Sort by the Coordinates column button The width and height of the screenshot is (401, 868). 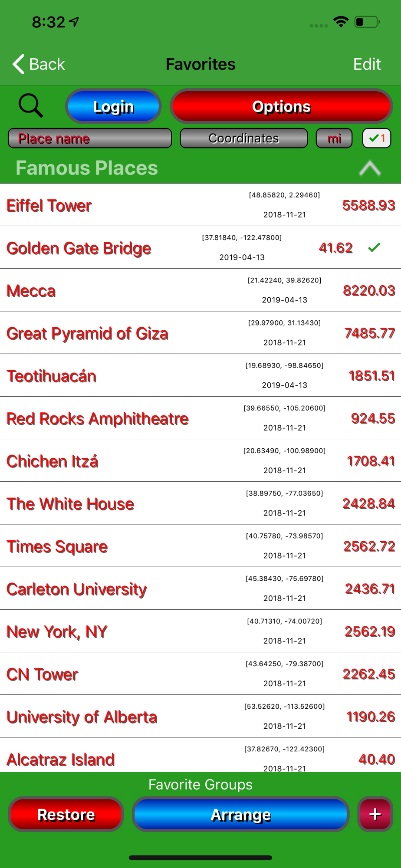click(x=243, y=138)
